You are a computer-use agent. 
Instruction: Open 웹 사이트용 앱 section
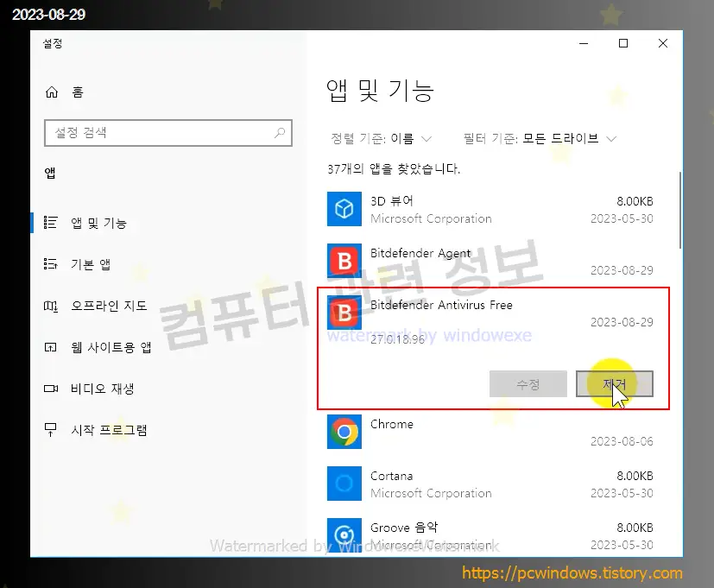click(111, 347)
